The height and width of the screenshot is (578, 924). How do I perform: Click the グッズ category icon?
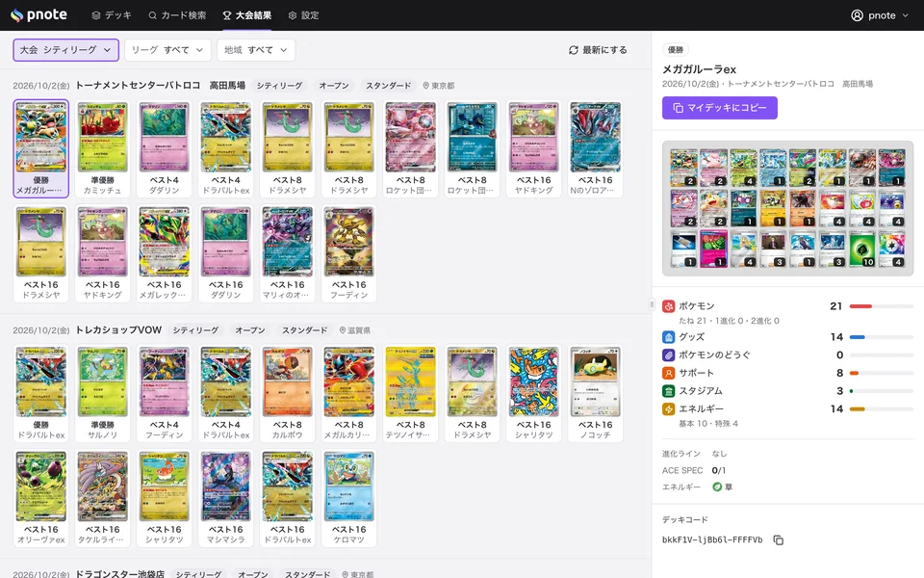click(x=668, y=337)
